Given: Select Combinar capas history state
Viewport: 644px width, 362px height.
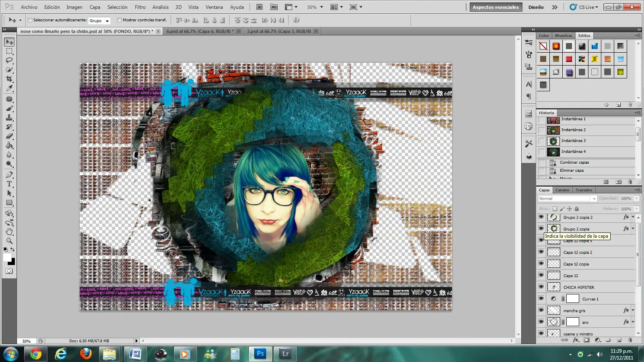Looking at the screenshot, I should 590,162.
